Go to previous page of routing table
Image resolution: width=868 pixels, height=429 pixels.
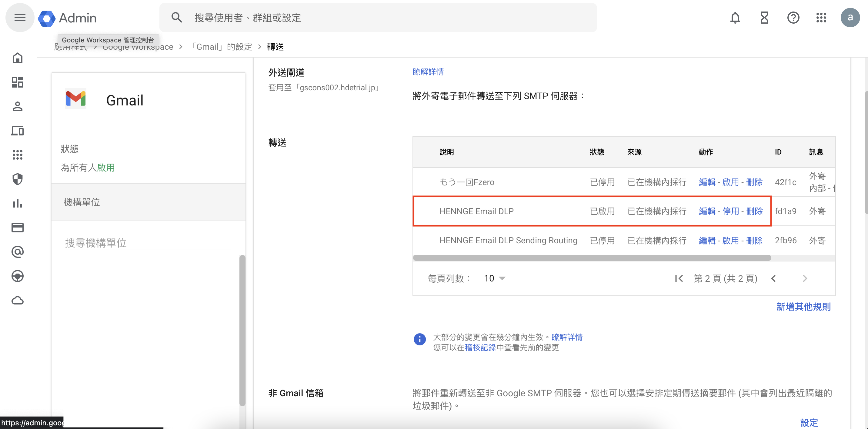pos(773,278)
